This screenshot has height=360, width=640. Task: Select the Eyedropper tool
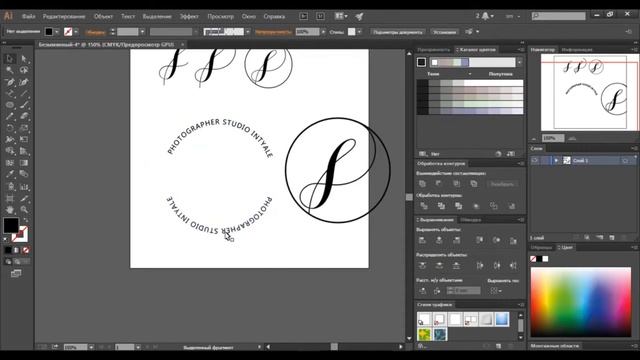pyautogui.click(x=10, y=174)
